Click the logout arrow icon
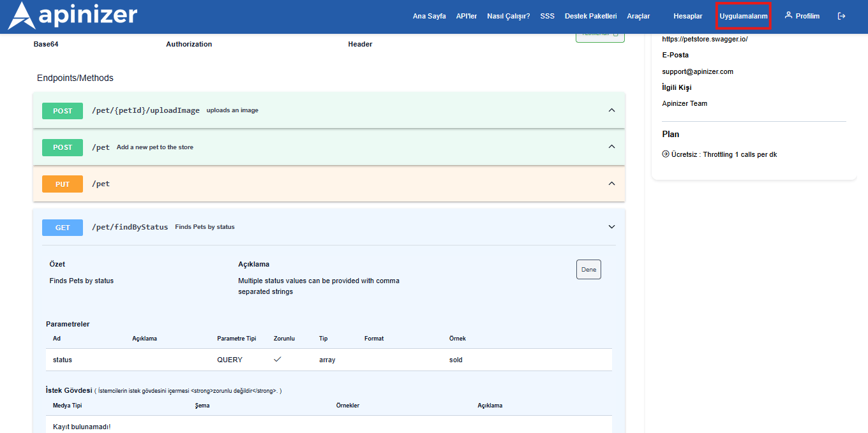Screen dimensions: 868x433 click(841, 16)
